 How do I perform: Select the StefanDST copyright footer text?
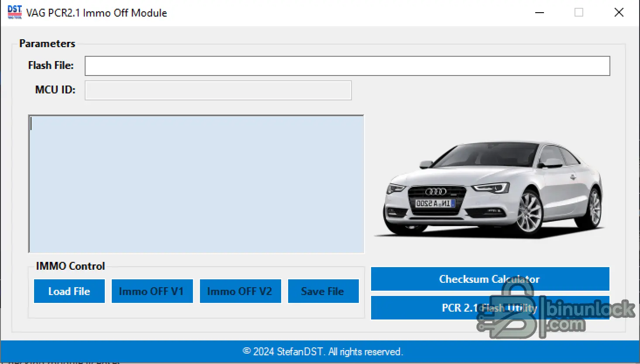[x=323, y=352]
